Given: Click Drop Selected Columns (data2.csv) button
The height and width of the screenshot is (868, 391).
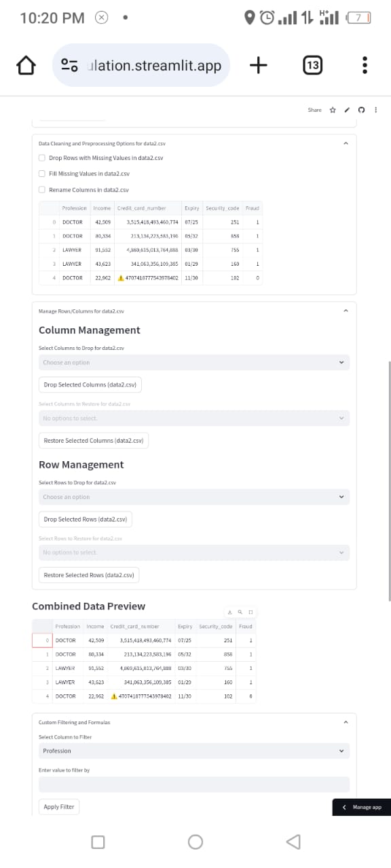Looking at the screenshot, I should tap(90, 384).
